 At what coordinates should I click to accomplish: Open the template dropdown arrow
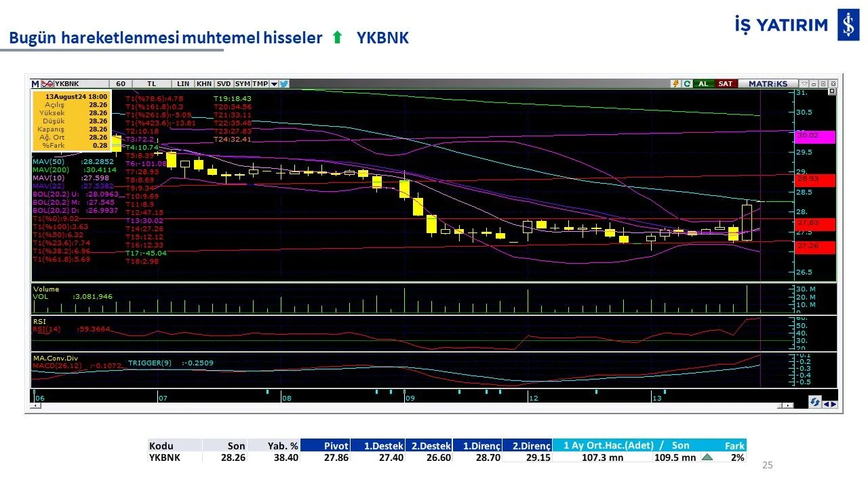point(274,84)
